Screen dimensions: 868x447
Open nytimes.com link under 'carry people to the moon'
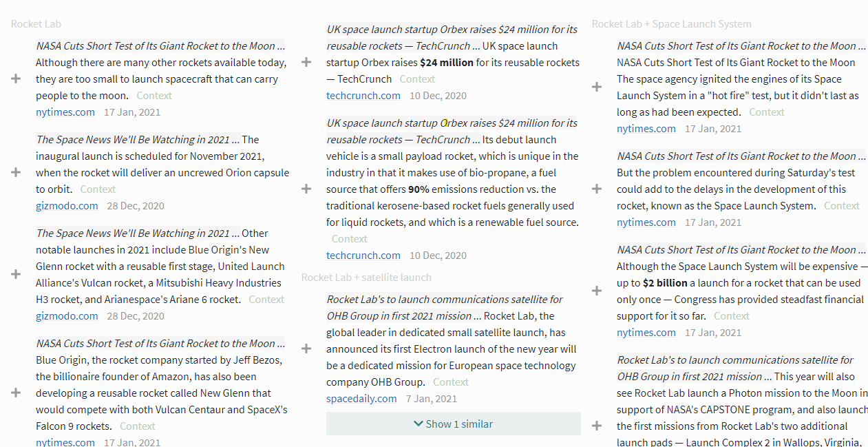[65, 112]
